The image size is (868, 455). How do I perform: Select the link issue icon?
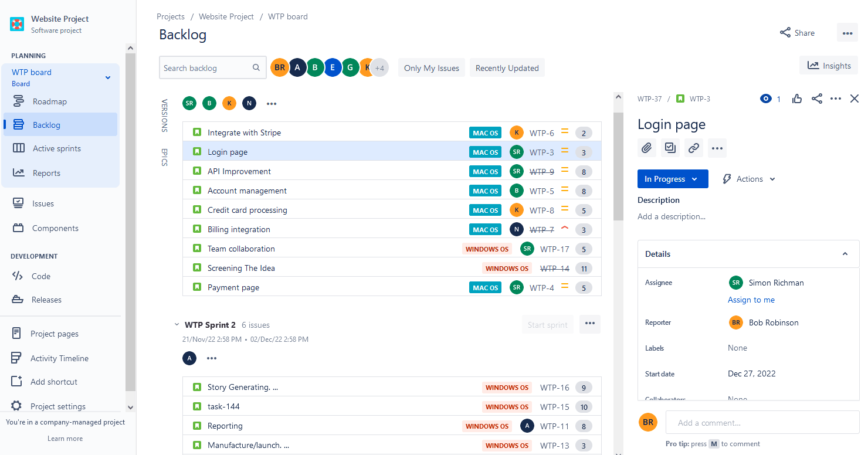(694, 148)
